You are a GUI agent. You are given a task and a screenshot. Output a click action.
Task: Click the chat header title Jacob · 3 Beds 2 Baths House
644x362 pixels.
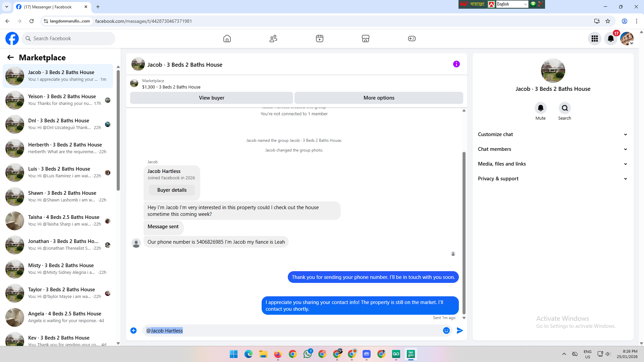[185, 65]
